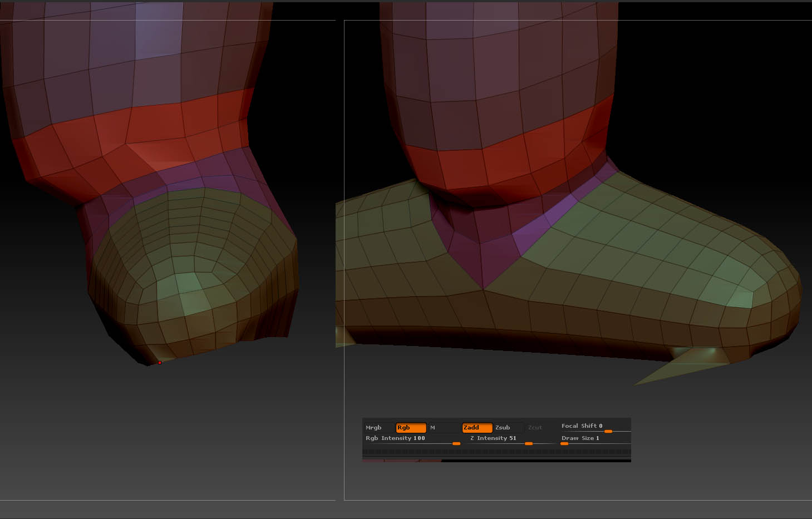Enable Mrgb combined paint-material mode
The width and height of the screenshot is (812, 519).
[x=373, y=427]
